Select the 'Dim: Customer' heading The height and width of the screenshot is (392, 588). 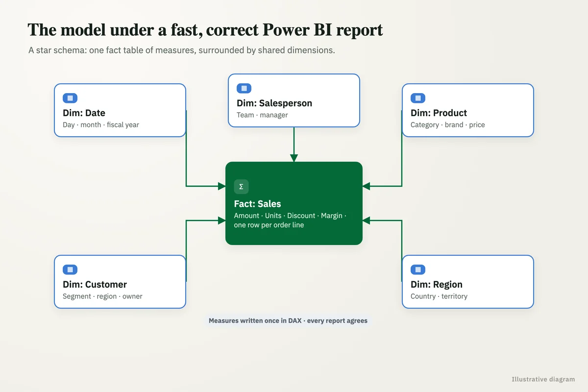[95, 284]
